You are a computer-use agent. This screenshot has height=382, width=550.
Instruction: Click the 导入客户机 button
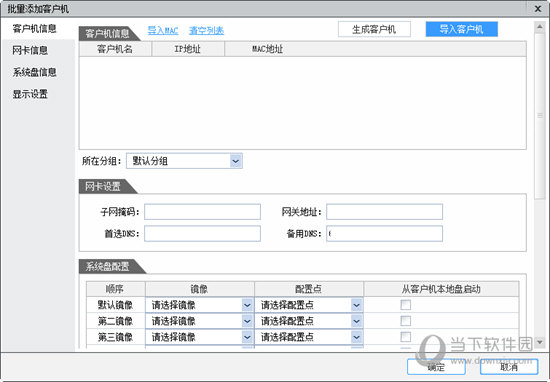point(462,29)
